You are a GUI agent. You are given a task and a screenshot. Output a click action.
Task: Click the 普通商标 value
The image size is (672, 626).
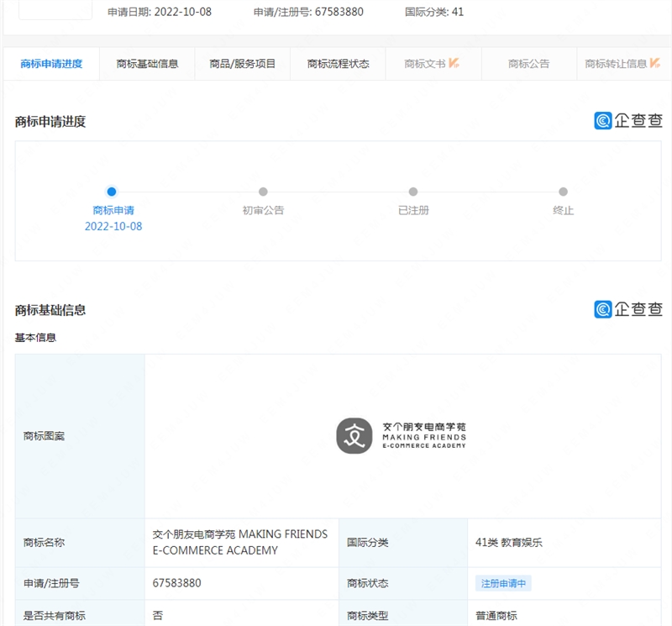496,616
